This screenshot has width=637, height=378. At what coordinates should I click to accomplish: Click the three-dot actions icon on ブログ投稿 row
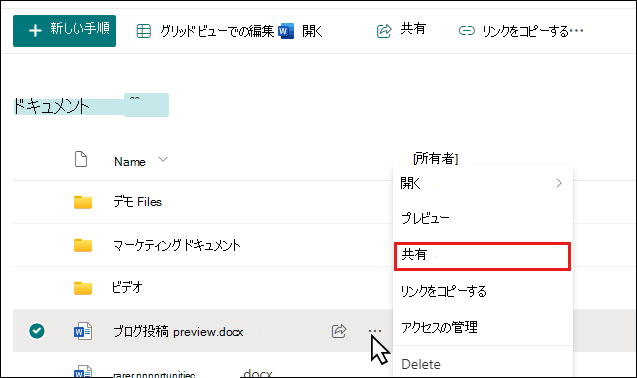375,331
